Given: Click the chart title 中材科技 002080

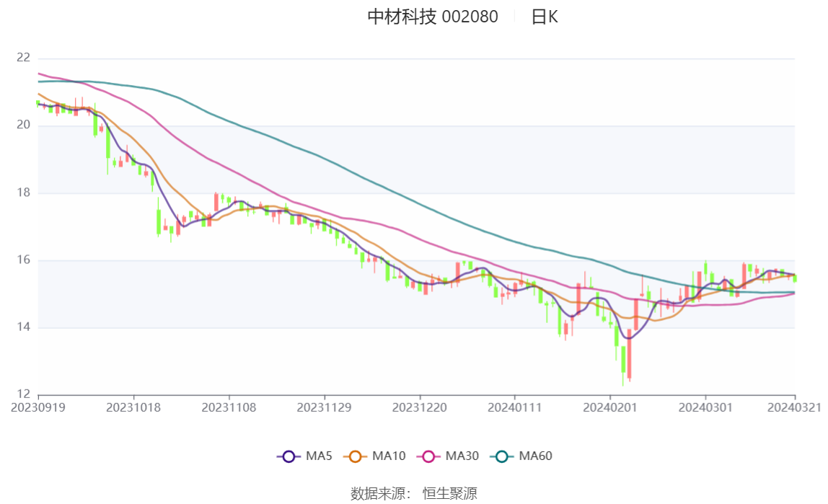Looking at the screenshot, I should click(x=433, y=17).
